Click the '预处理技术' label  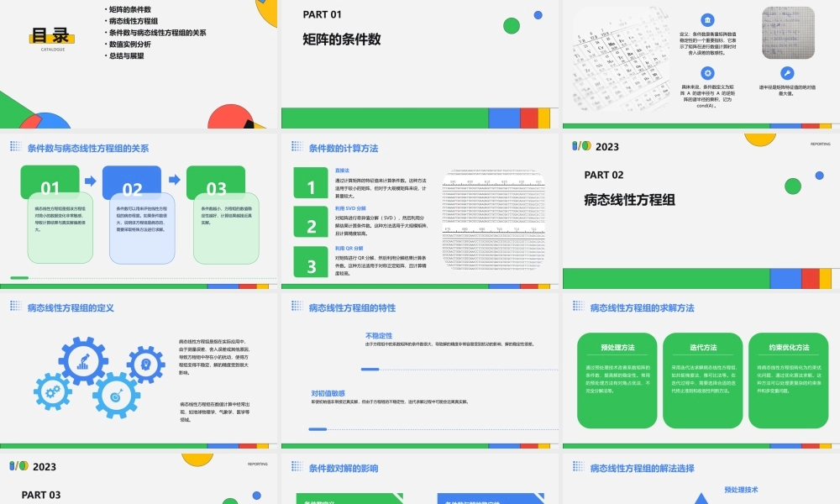point(741,490)
